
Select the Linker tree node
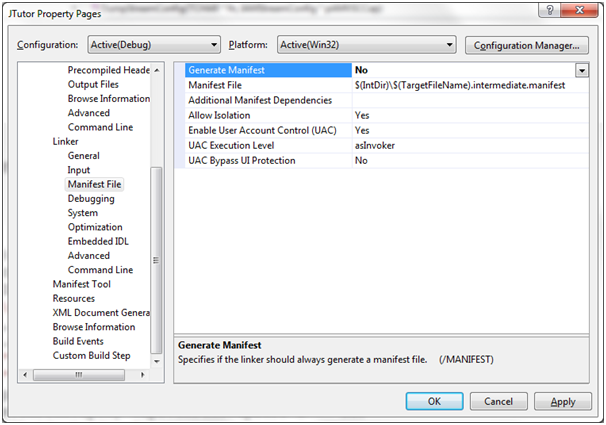pyautogui.click(x=65, y=141)
